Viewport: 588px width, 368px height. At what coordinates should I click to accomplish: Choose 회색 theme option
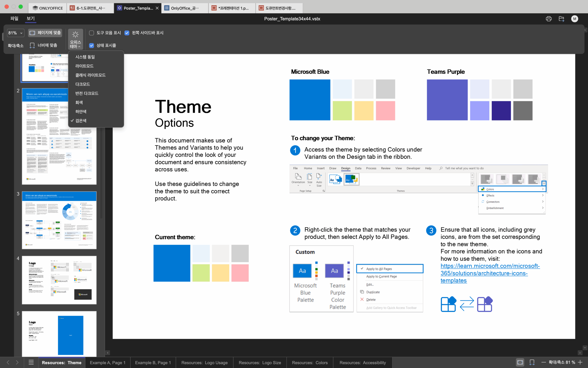96,103
